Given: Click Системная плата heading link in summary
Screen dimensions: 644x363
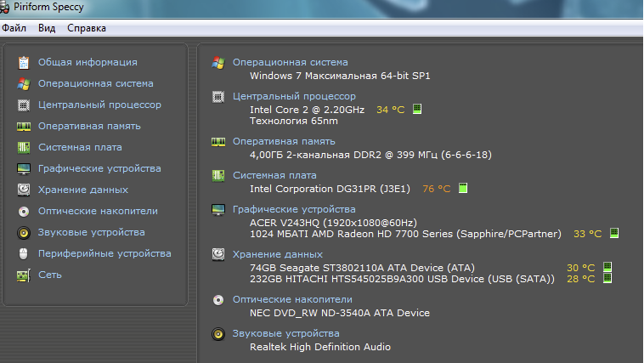Looking at the screenshot, I should pyautogui.click(x=274, y=175).
